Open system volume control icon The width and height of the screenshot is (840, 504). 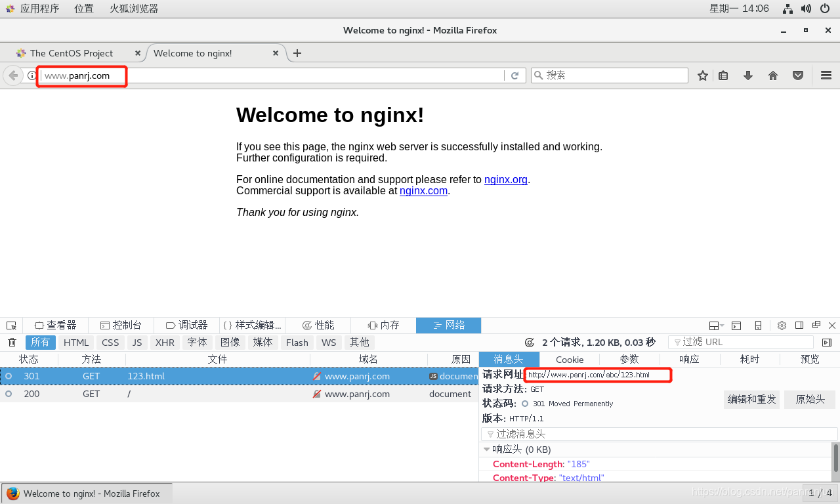click(807, 9)
